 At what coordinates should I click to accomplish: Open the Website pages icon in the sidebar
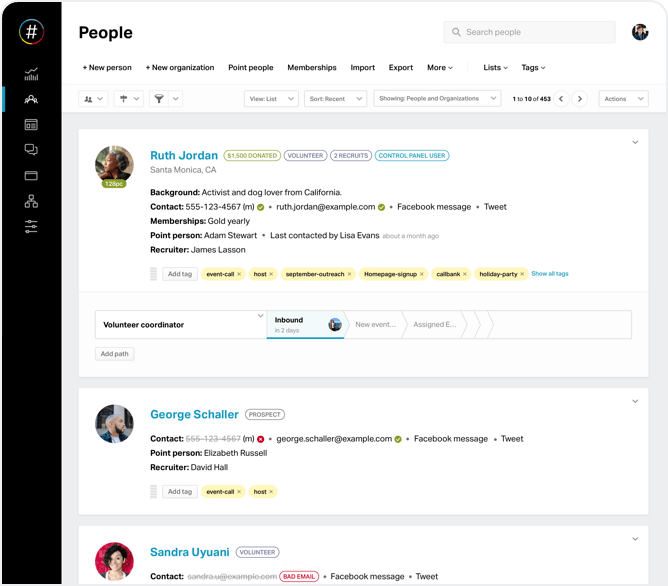pos(31,125)
